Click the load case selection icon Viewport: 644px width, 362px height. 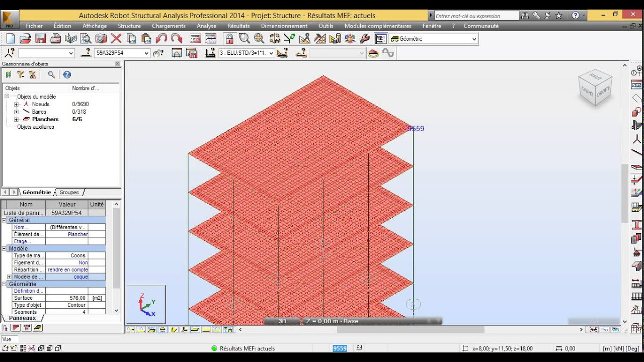pos(210,53)
